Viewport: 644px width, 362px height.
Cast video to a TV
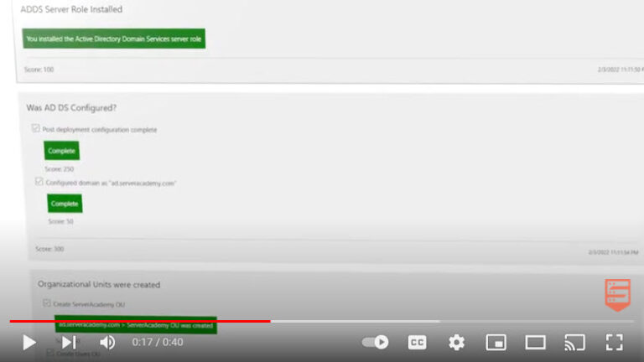coord(574,342)
